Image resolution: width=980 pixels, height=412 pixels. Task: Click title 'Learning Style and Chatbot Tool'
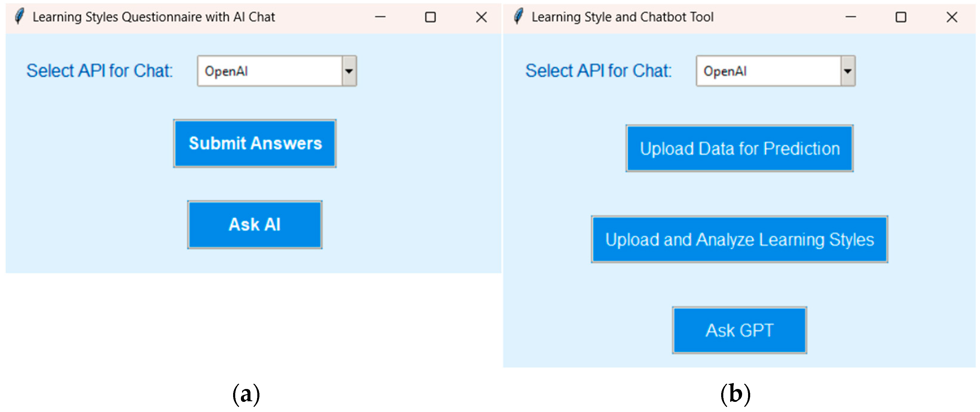pyautogui.click(x=622, y=17)
